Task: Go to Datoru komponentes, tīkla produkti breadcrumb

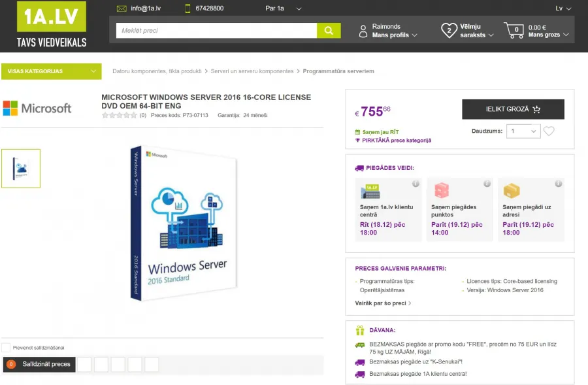Action: pos(157,71)
